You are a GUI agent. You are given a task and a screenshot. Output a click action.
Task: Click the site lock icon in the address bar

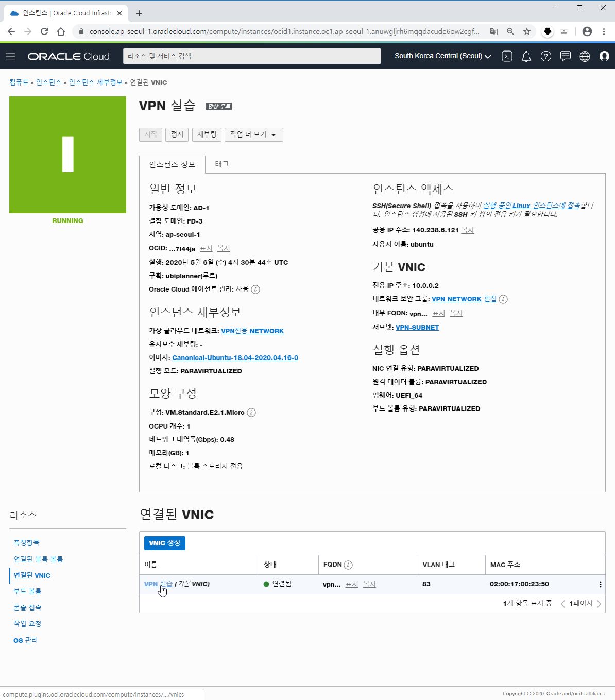[x=81, y=31]
